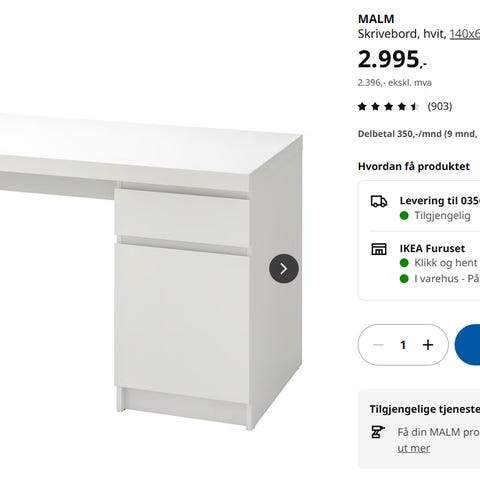Screen dimensions: 480x480
Task: Click the IKEA store building icon
Action: point(379,249)
